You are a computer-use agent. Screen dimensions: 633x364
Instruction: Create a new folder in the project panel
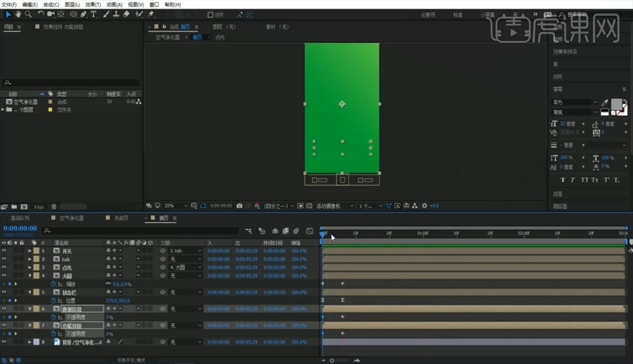click(x=14, y=207)
